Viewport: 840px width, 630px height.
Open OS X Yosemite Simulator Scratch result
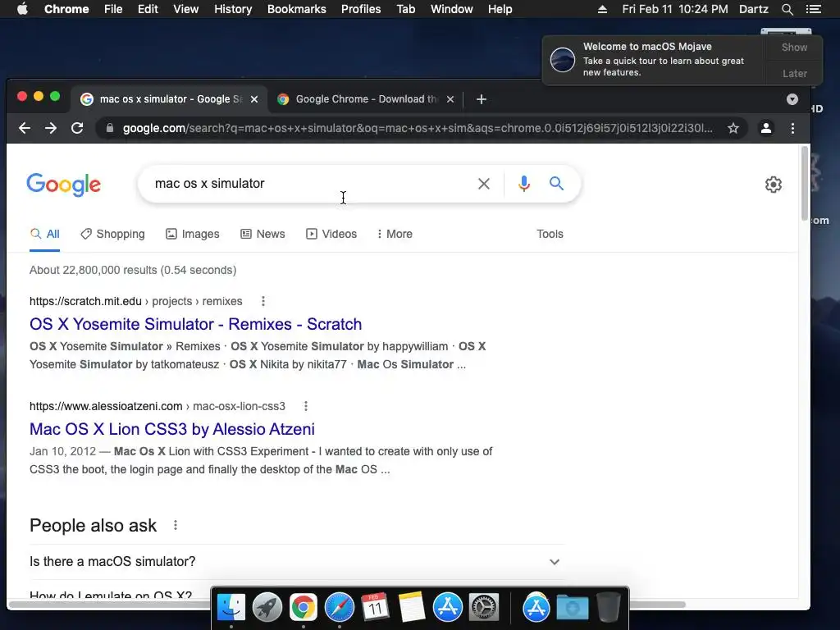pos(195,324)
